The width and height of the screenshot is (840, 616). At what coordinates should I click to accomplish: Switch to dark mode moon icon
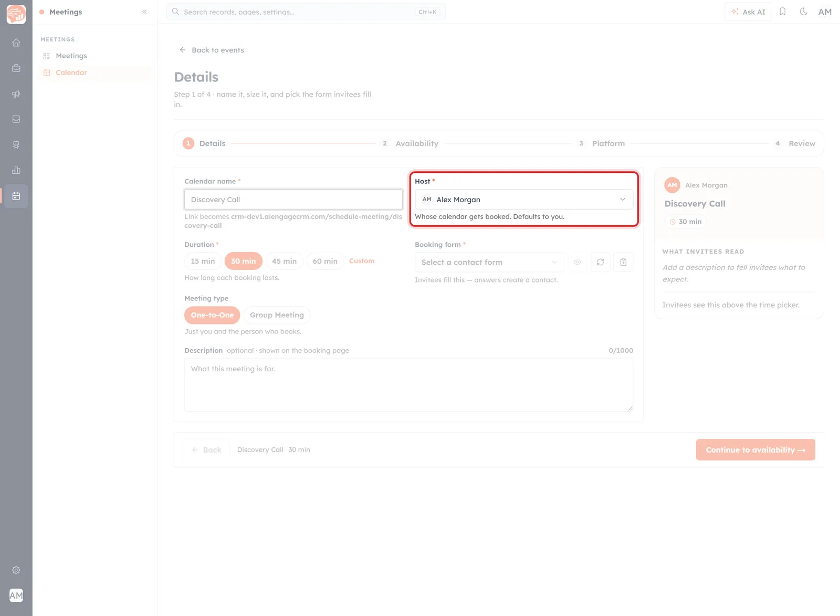click(x=803, y=12)
